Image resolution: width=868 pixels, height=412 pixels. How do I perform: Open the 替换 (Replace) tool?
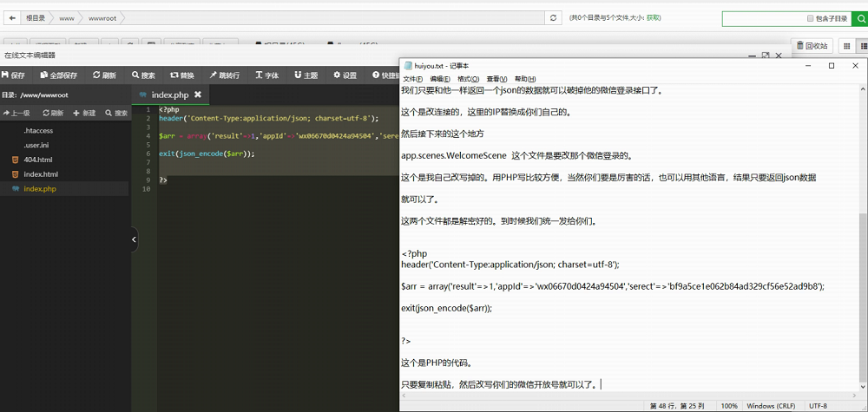coord(182,75)
